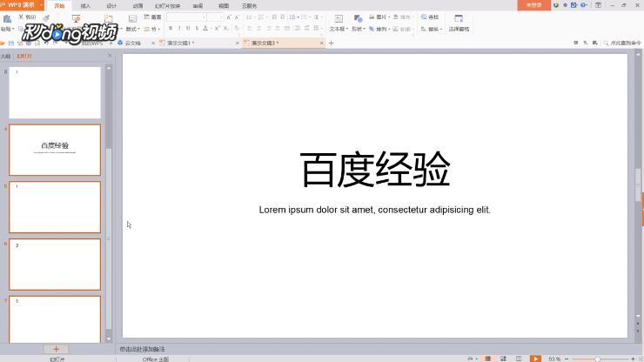Click the format painter brush icon
644x362 pixels.
(46, 17)
